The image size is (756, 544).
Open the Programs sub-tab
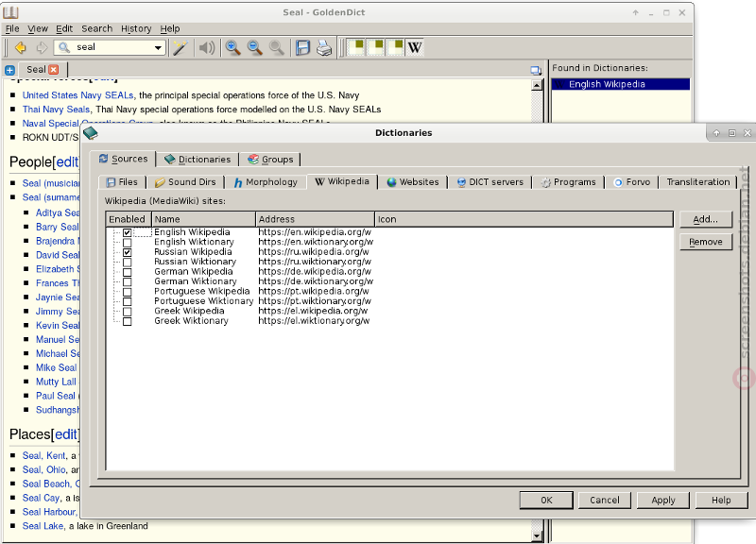click(568, 182)
